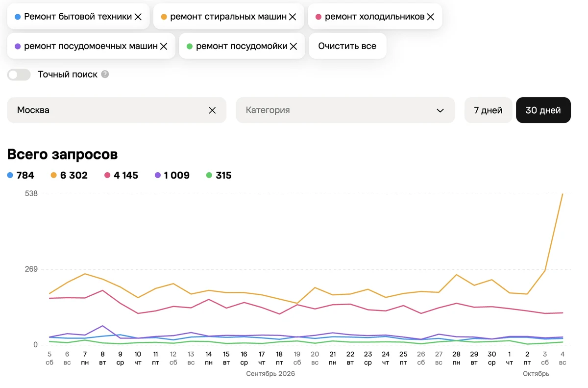Click blue legend dot for 784
This screenshot has height=388, width=588.
10,175
